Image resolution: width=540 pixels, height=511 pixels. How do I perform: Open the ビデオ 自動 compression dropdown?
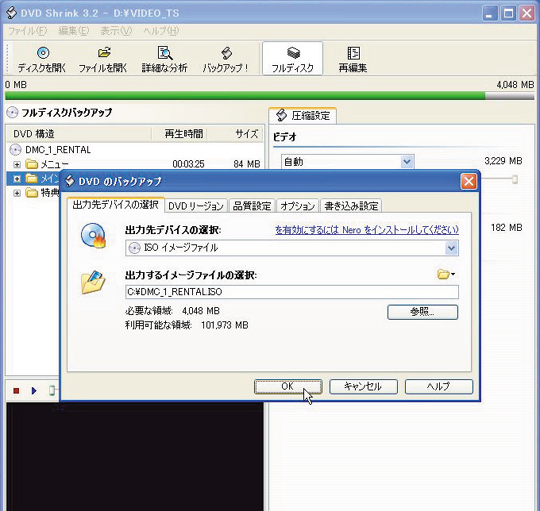(407, 161)
